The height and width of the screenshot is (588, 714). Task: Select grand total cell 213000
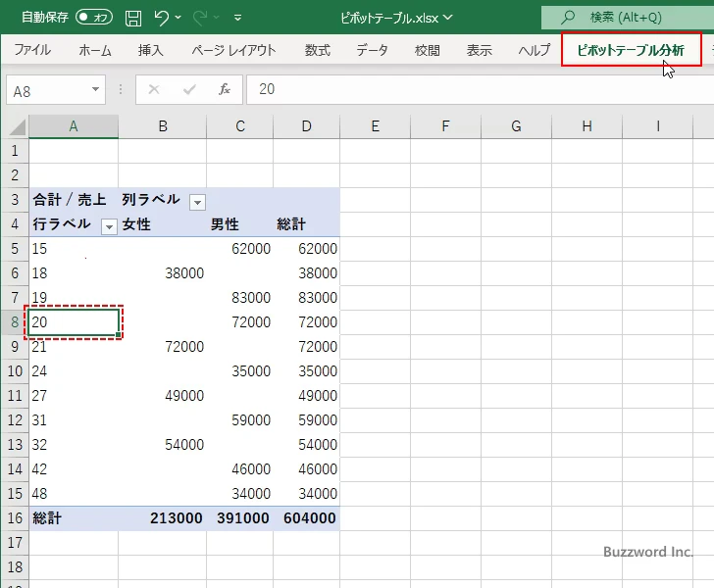(163, 517)
